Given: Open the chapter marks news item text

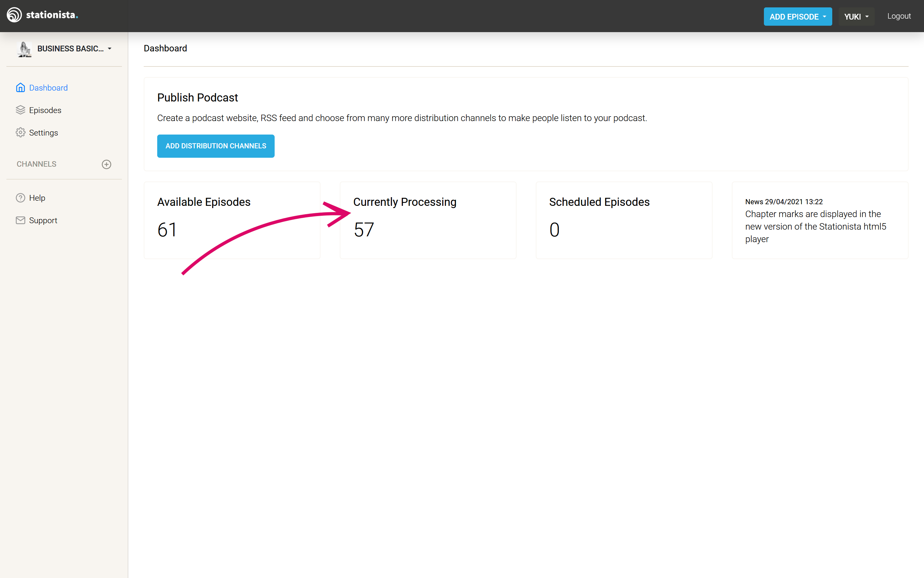Looking at the screenshot, I should point(816,227).
